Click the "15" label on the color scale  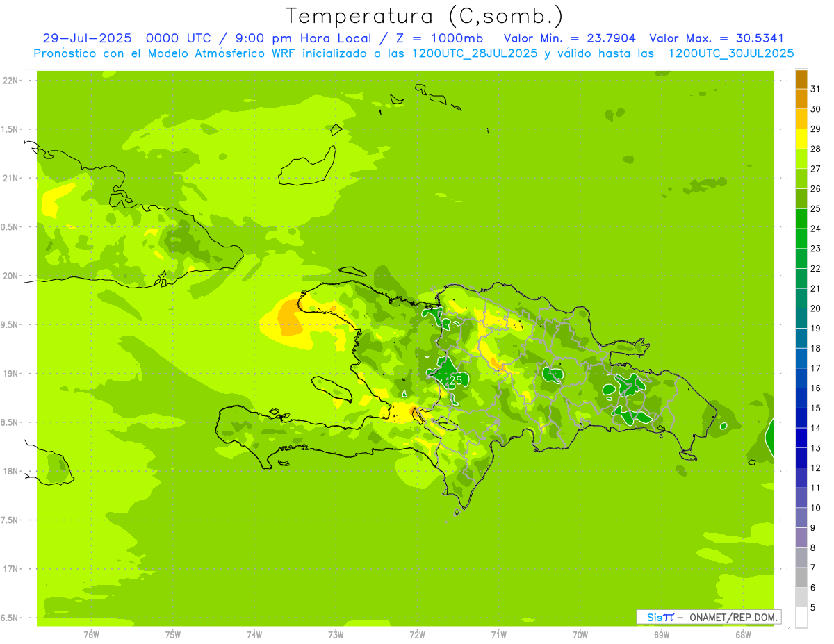click(815, 408)
